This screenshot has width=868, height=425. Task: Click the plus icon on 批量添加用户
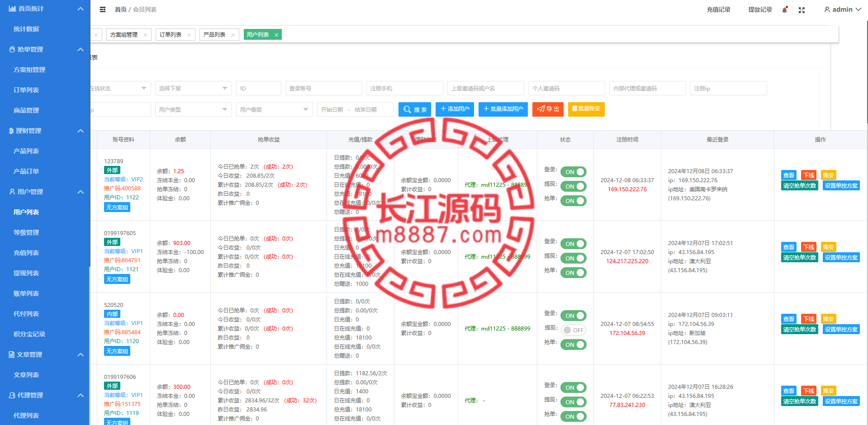486,109
